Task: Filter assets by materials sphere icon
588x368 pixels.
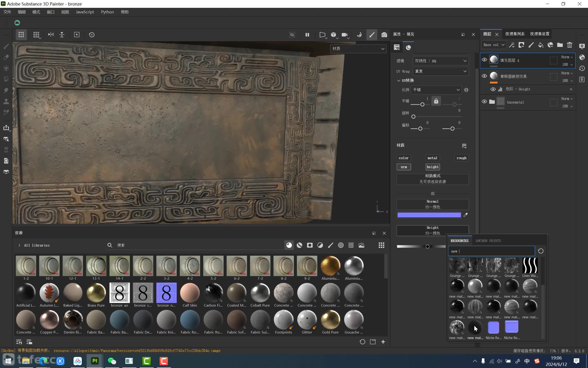Action: (289, 245)
